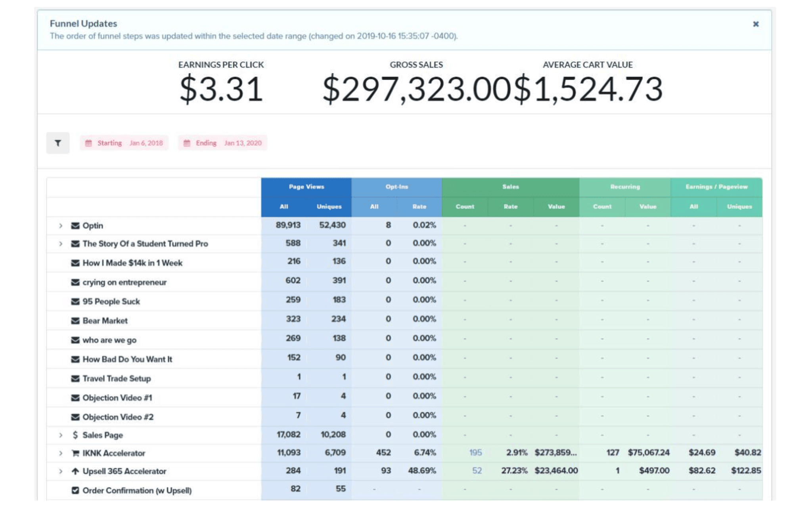
Task: Expand the Sales Page row
Action: tap(61, 435)
